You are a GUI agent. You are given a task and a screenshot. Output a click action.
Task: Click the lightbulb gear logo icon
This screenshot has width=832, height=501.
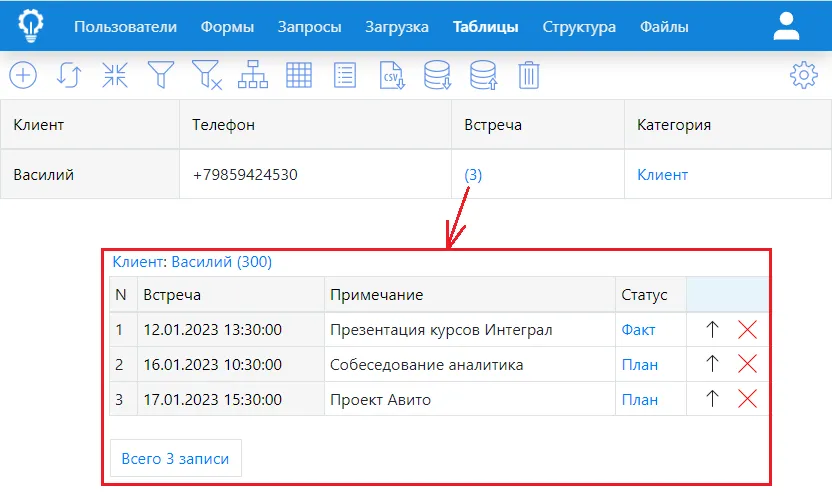[31, 25]
